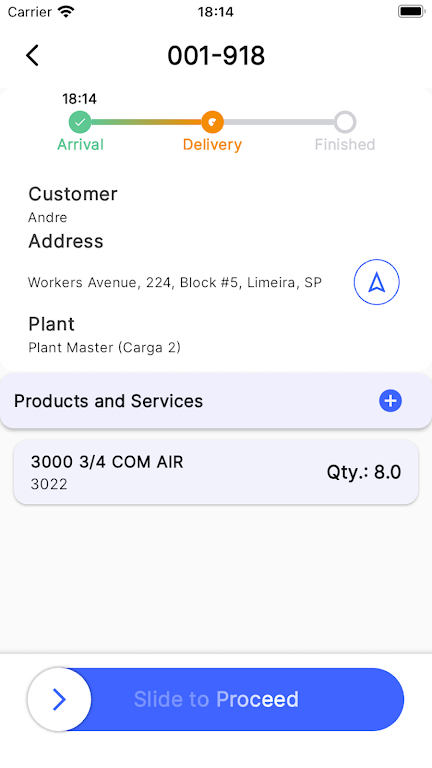Viewport: 432px width, 768px height.
Task: Open the 3000 3/4 COM AIR product card
Action: coord(216,472)
